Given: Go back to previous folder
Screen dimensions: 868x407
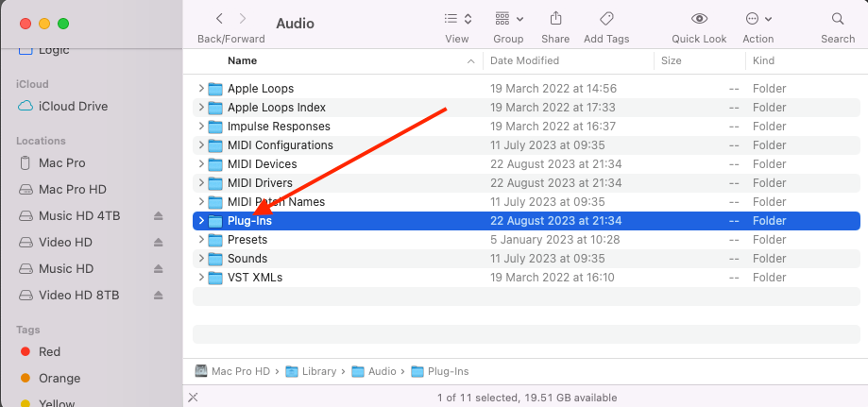Looking at the screenshot, I should coord(219,19).
